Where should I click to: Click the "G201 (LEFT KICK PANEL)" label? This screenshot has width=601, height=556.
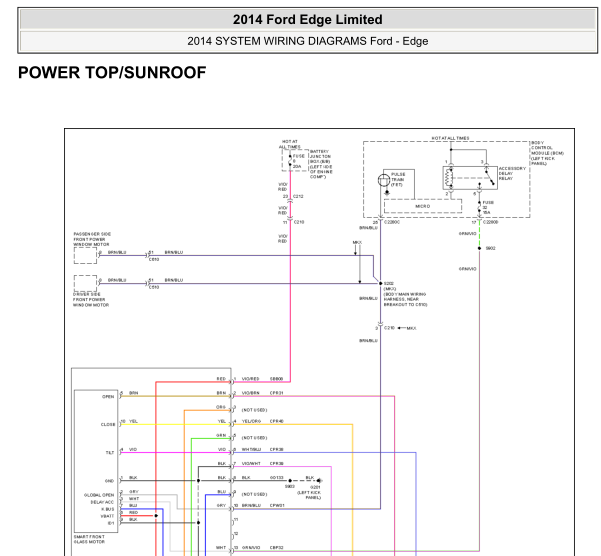[309, 492]
